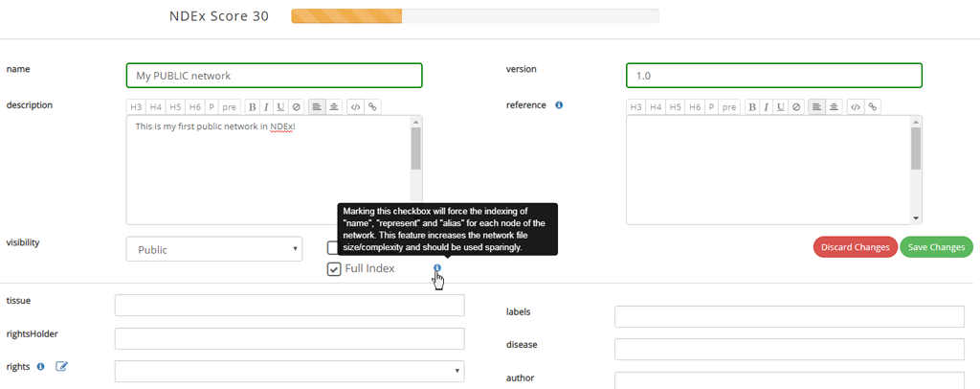Click the reference info icon
The width and height of the screenshot is (980, 389).
(x=559, y=105)
